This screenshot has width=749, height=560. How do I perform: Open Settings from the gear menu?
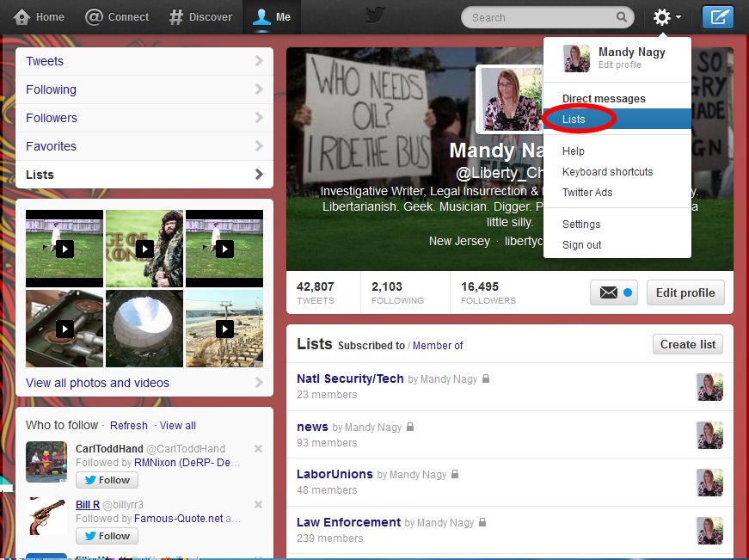pyautogui.click(x=581, y=225)
